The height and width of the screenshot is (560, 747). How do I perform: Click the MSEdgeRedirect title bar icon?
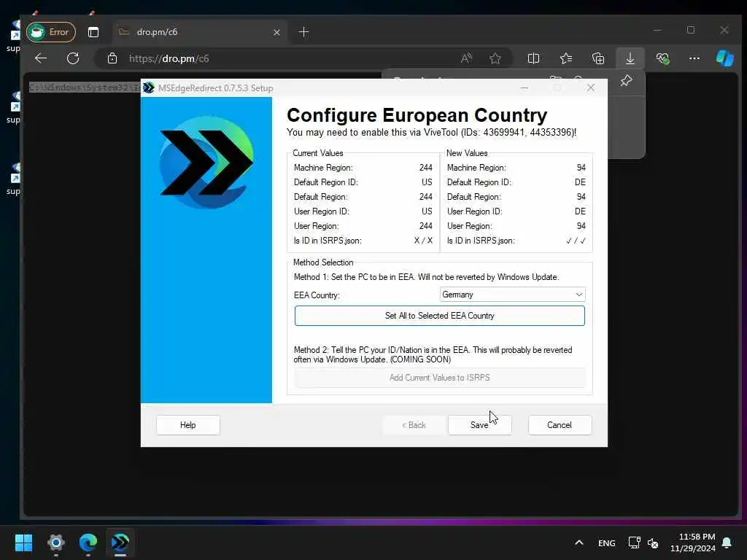(x=149, y=87)
